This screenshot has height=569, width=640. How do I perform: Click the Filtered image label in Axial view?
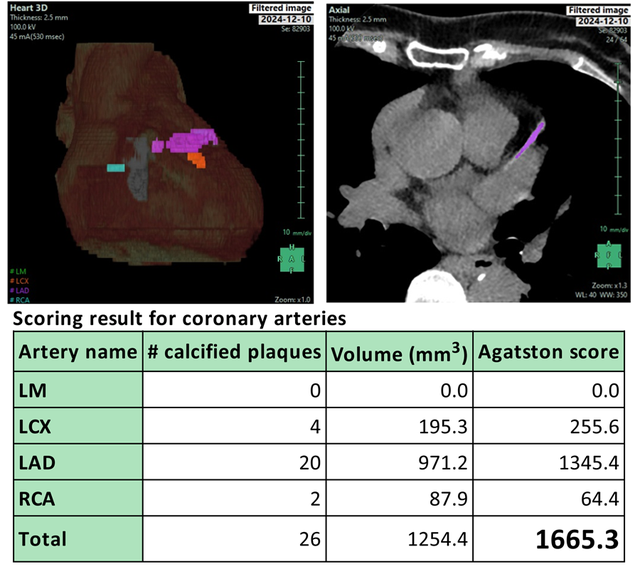[598, 8]
